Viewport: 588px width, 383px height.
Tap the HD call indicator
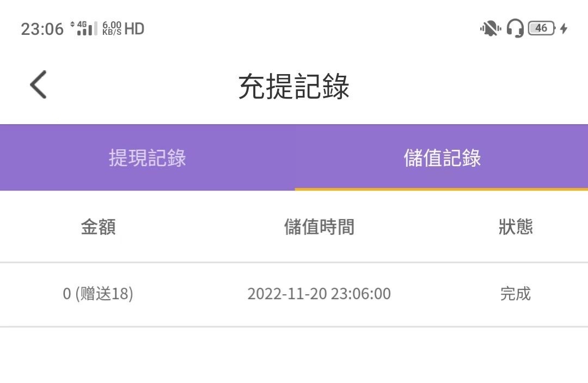coord(134,28)
